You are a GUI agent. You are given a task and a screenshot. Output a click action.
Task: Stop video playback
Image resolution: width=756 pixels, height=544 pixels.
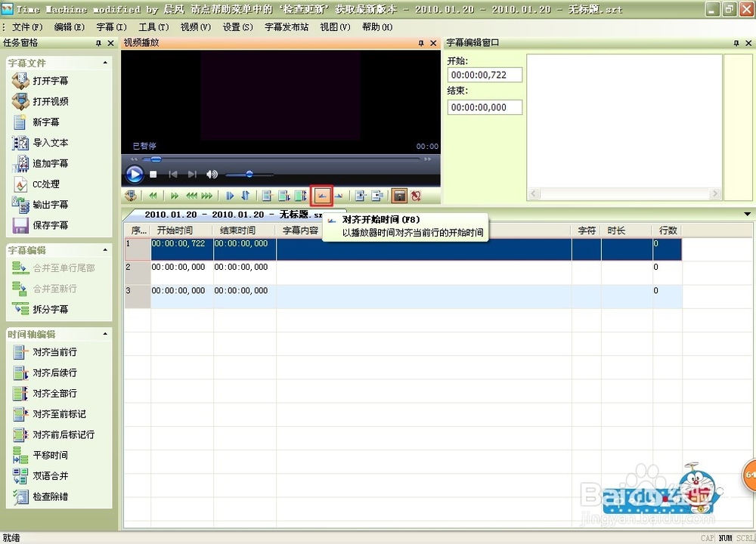(x=153, y=175)
